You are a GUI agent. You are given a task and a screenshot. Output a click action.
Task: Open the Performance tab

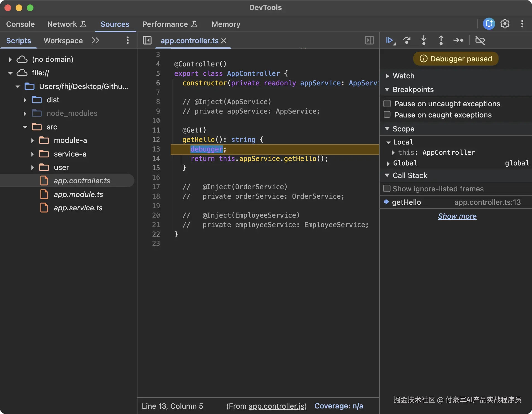(x=165, y=24)
